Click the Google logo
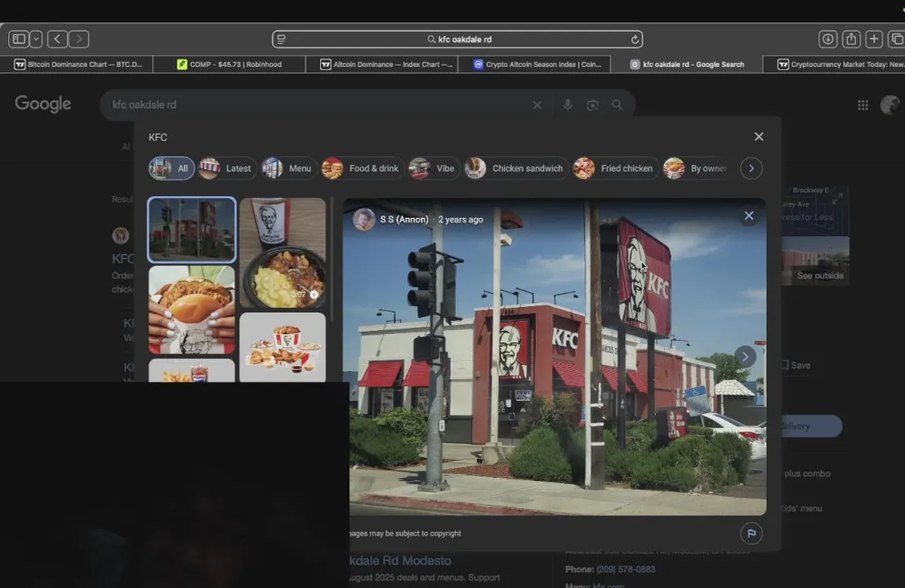 [43, 104]
